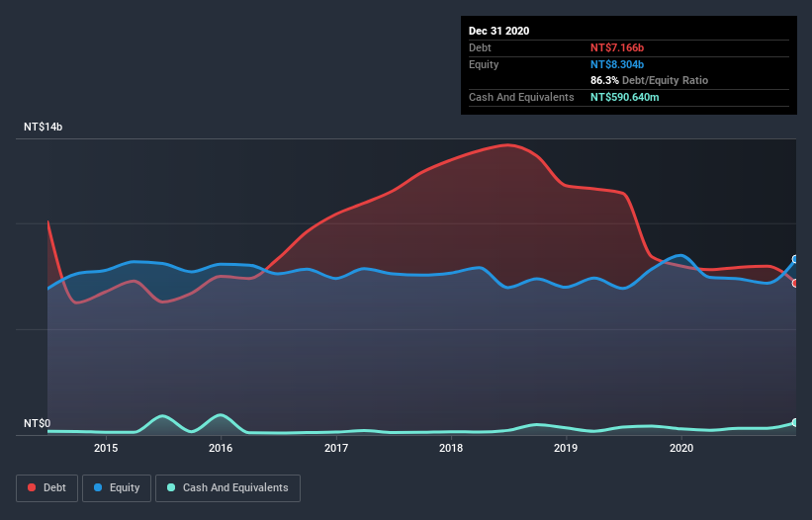Image resolution: width=812 pixels, height=520 pixels.
Task: Select the 2016 axis label
Action: coord(221,448)
